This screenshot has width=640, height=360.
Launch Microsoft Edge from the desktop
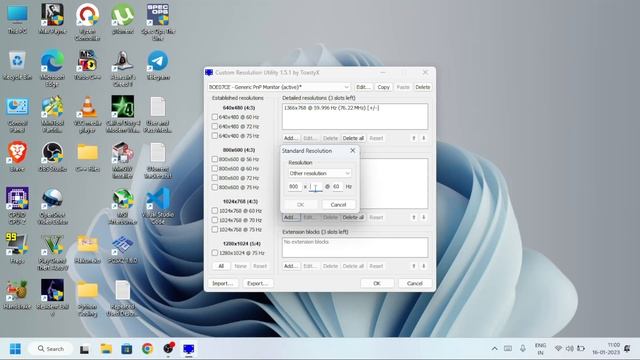pyautogui.click(x=52, y=67)
